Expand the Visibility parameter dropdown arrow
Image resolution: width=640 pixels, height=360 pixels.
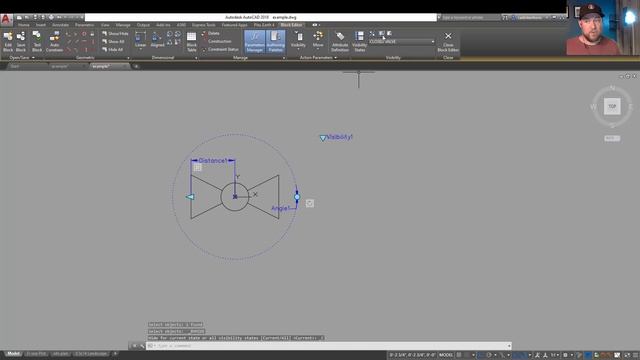coord(298,49)
